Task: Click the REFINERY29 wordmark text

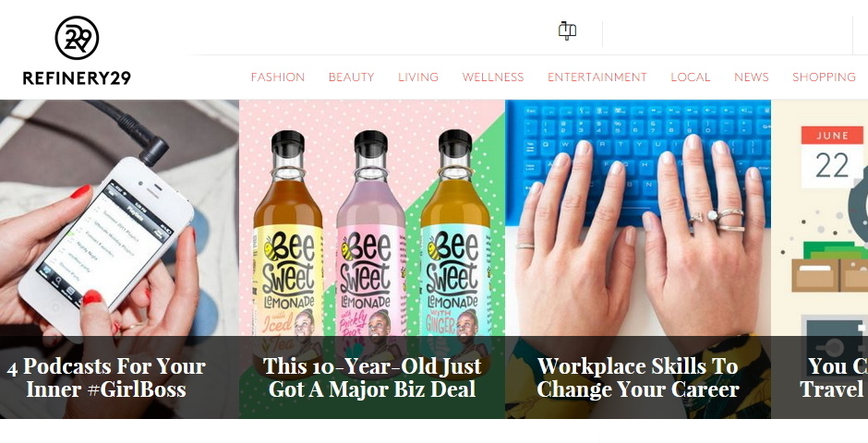Action: (x=77, y=78)
